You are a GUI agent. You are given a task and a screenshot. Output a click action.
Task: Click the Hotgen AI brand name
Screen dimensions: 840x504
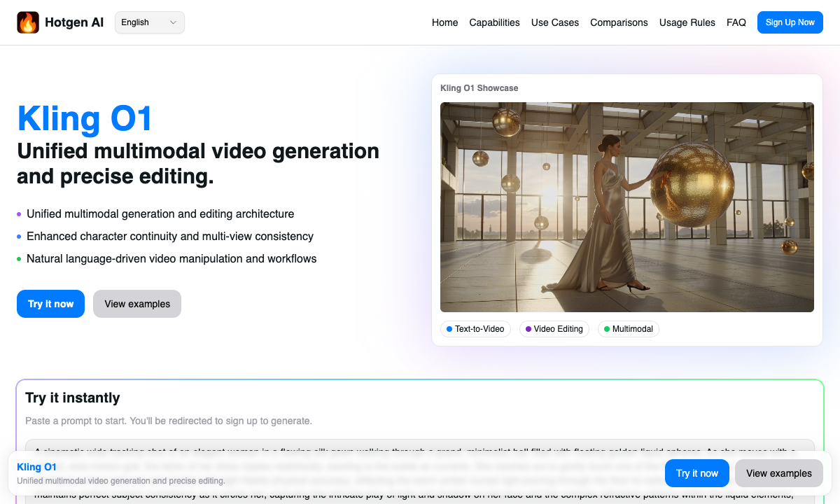[x=74, y=22]
